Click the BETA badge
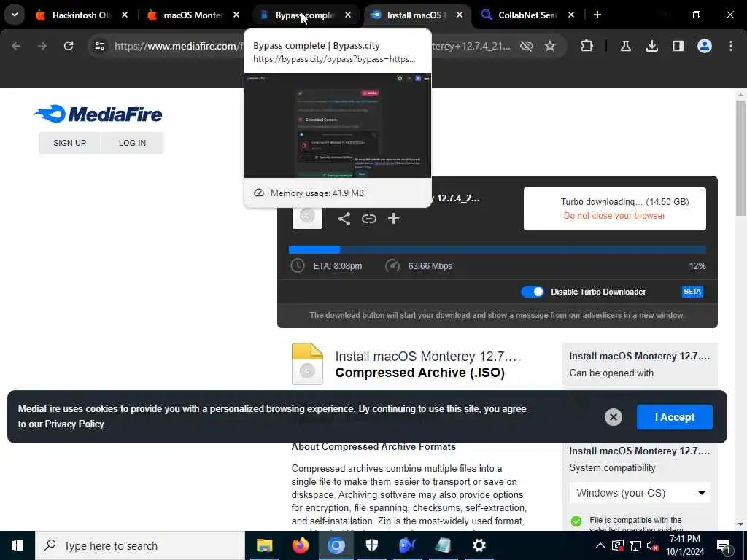Viewport: 747px width, 560px height. pos(692,292)
